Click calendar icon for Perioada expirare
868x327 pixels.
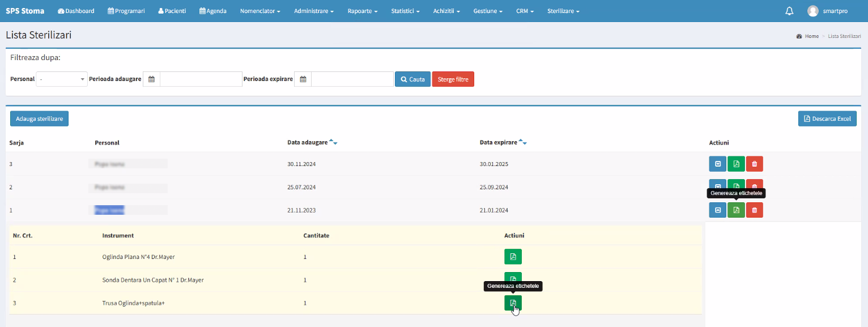click(303, 79)
